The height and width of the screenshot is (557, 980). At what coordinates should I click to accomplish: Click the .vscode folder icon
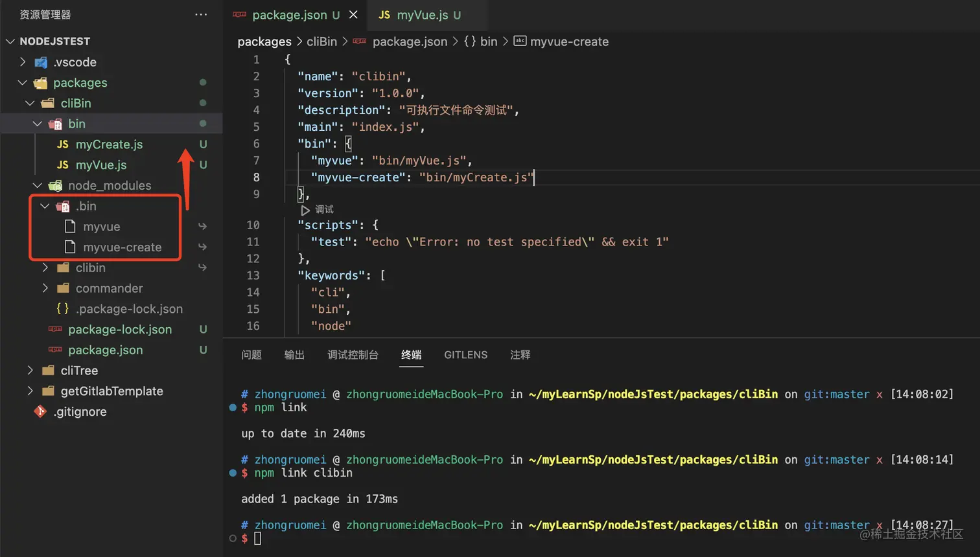tap(41, 62)
